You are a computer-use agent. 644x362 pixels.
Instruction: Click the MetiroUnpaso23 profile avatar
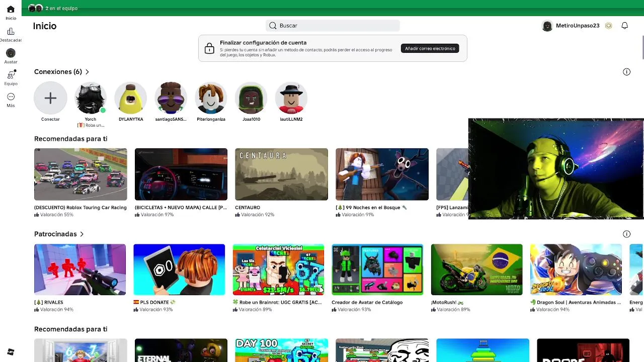click(547, 26)
